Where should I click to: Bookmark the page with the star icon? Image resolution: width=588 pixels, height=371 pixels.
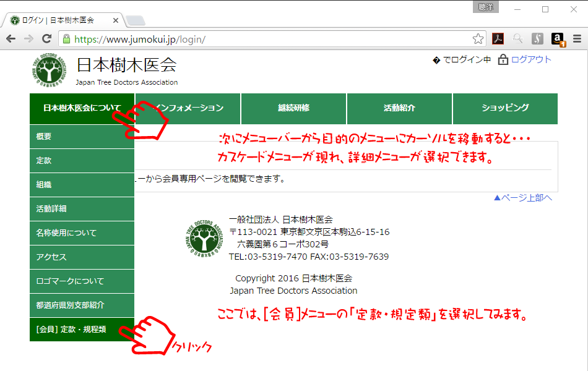pyautogui.click(x=478, y=39)
